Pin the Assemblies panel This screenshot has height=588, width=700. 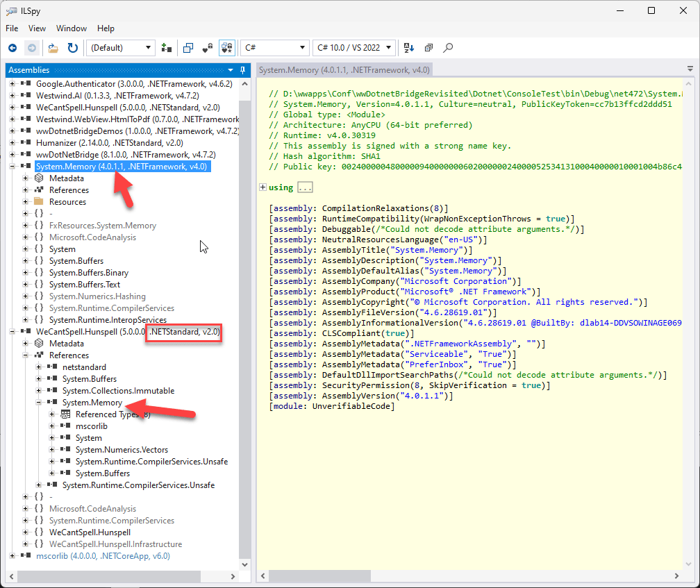[242, 70]
